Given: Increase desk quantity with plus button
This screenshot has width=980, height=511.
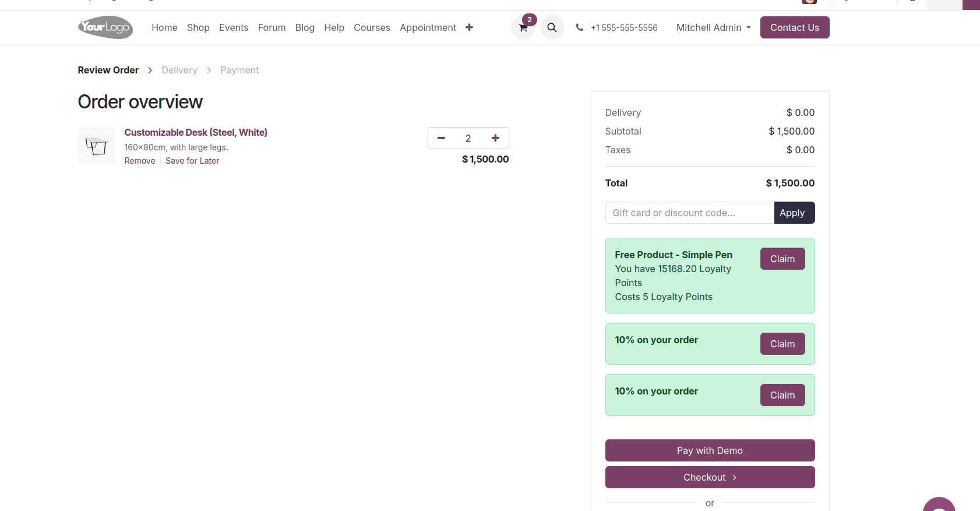Looking at the screenshot, I should 495,138.
